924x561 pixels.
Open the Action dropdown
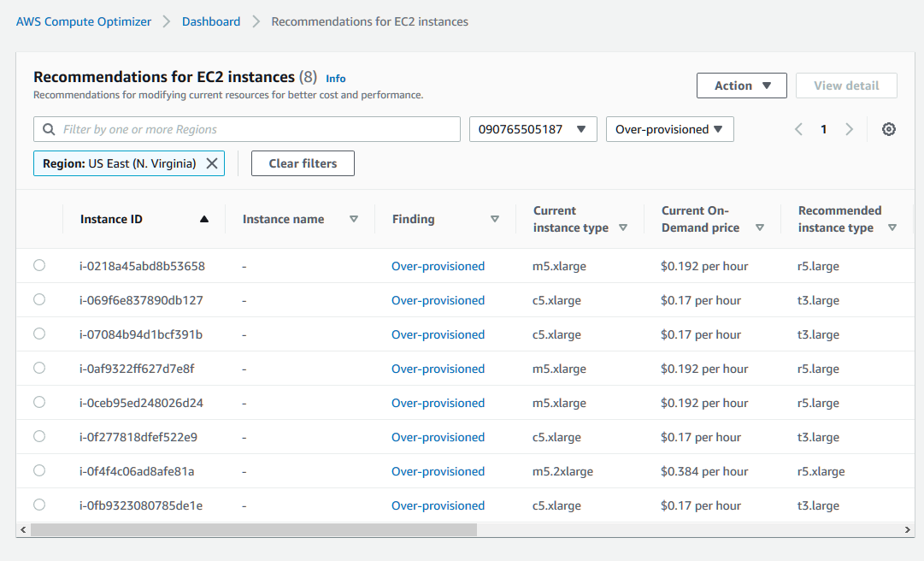[x=741, y=85]
